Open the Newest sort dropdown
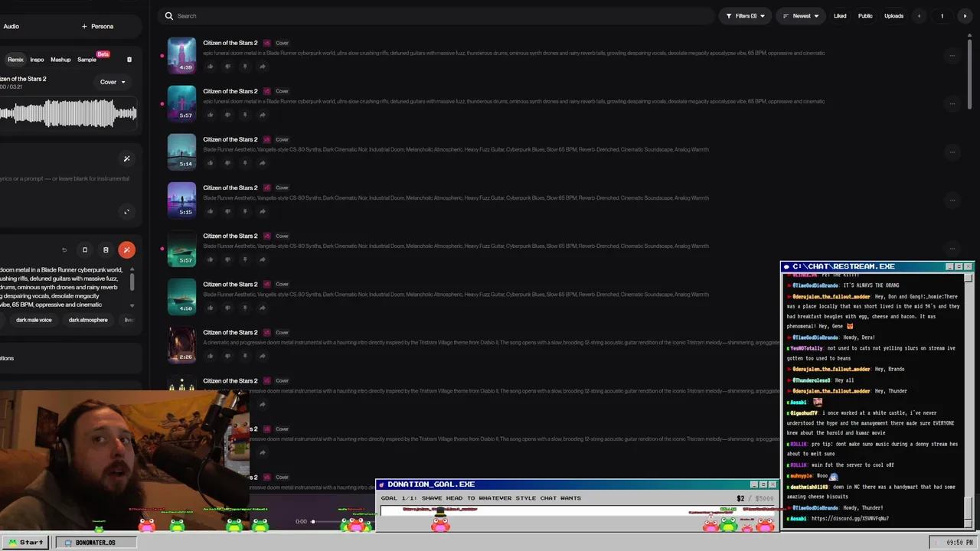 [x=801, y=15]
